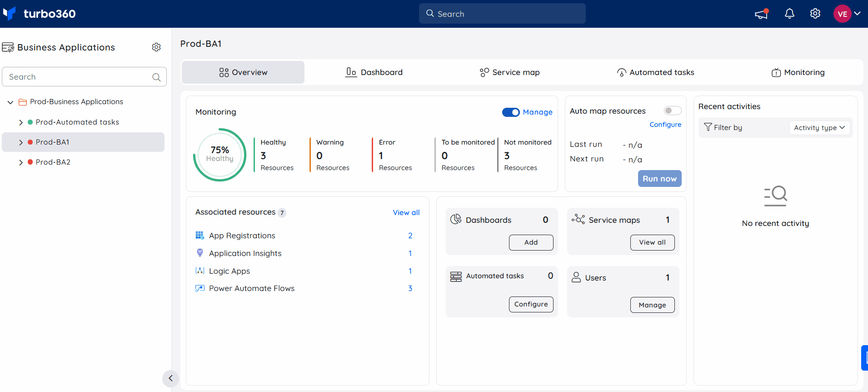Click the sidebar search magnifier icon
Screen dimensions: 868x392
156,77
